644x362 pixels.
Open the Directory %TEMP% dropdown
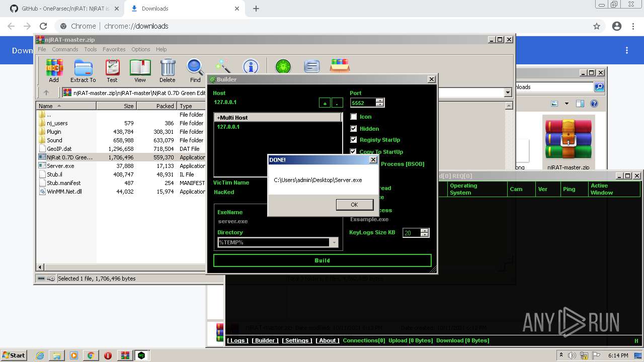pos(334,242)
